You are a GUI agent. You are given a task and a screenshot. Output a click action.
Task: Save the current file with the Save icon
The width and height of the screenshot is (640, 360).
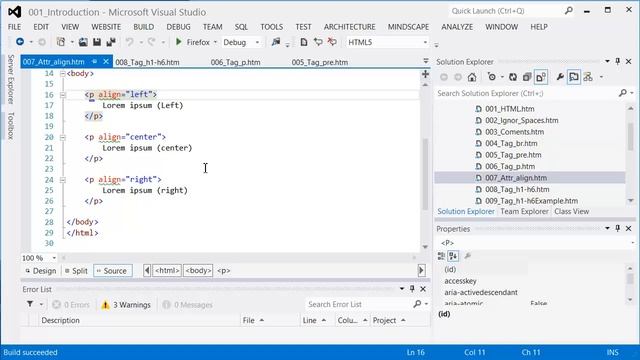[97, 42]
